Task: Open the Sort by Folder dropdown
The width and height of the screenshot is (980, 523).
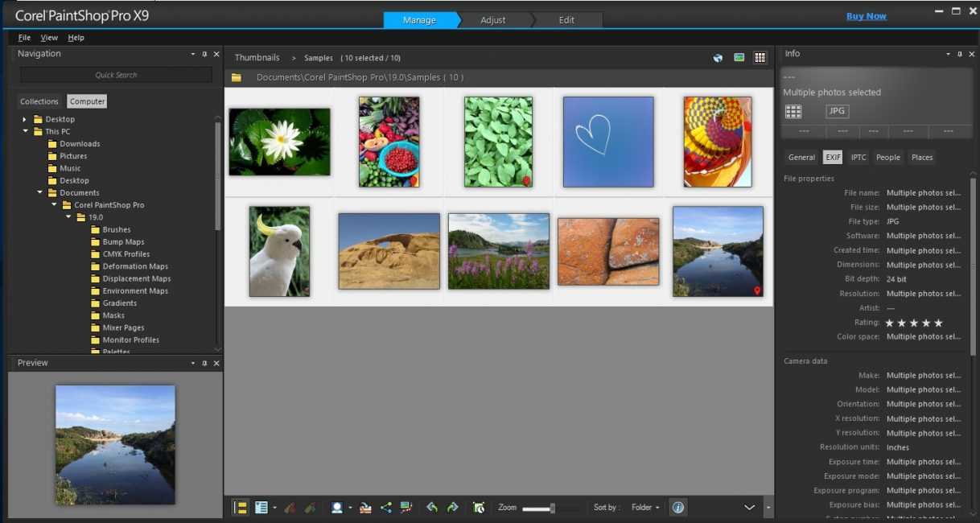Action: click(645, 508)
